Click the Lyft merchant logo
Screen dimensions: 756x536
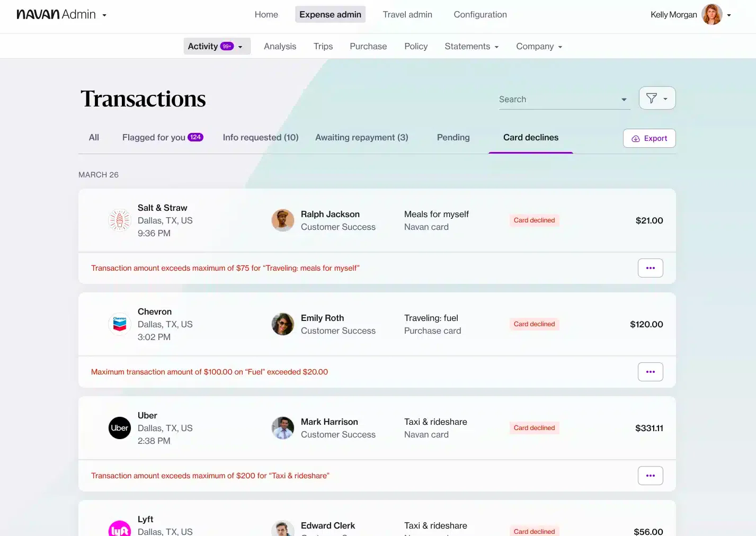(x=120, y=528)
